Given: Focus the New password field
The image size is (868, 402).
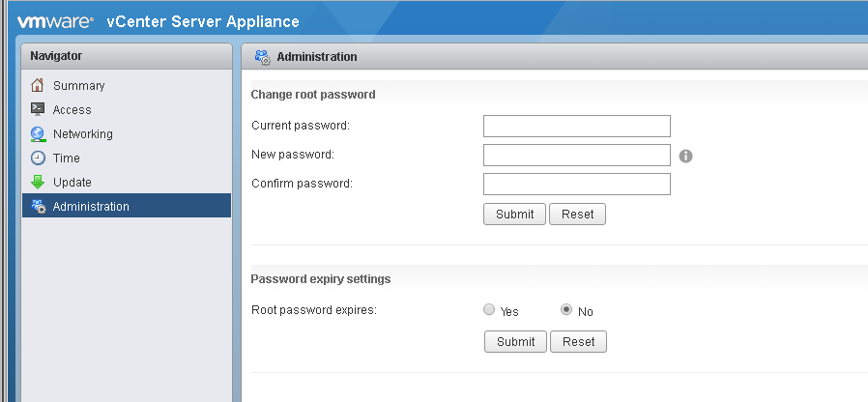Looking at the screenshot, I should click(577, 155).
